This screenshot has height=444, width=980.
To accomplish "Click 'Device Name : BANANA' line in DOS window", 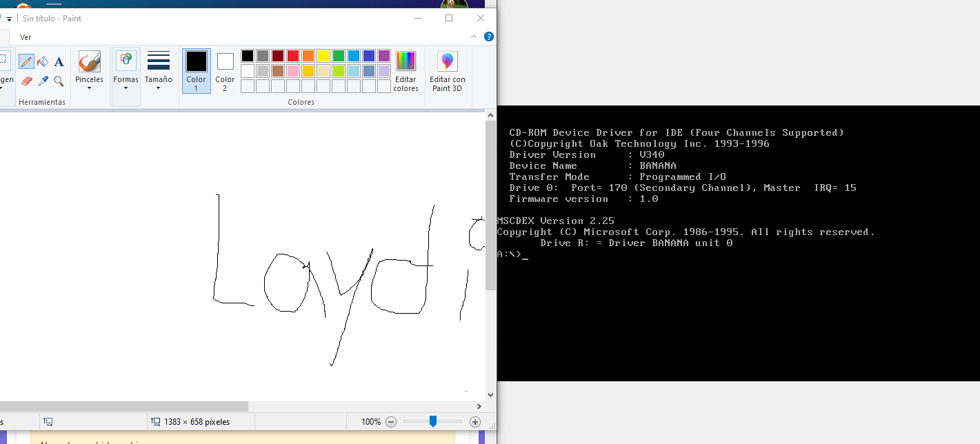I will 592,166.
